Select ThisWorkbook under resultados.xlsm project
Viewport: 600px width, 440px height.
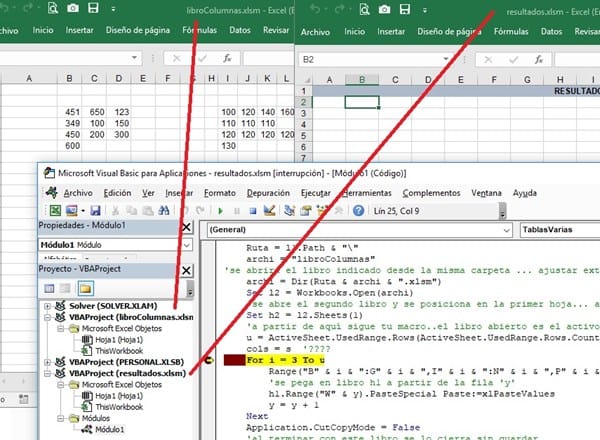[x=119, y=407]
